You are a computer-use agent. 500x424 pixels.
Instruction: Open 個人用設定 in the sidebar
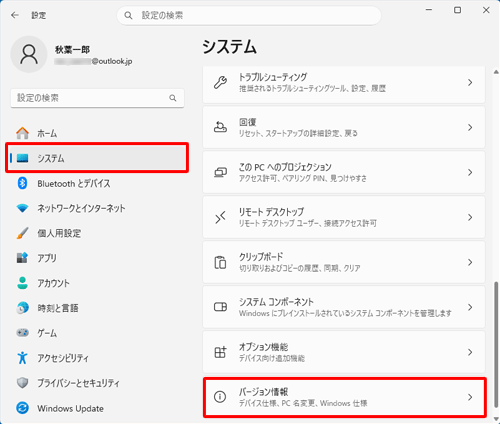(97, 233)
